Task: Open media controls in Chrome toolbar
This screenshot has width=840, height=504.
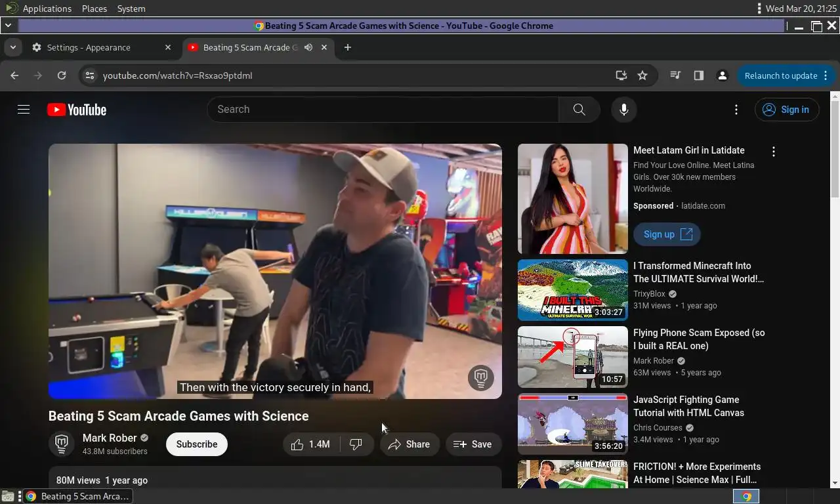Action: (x=675, y=75)
